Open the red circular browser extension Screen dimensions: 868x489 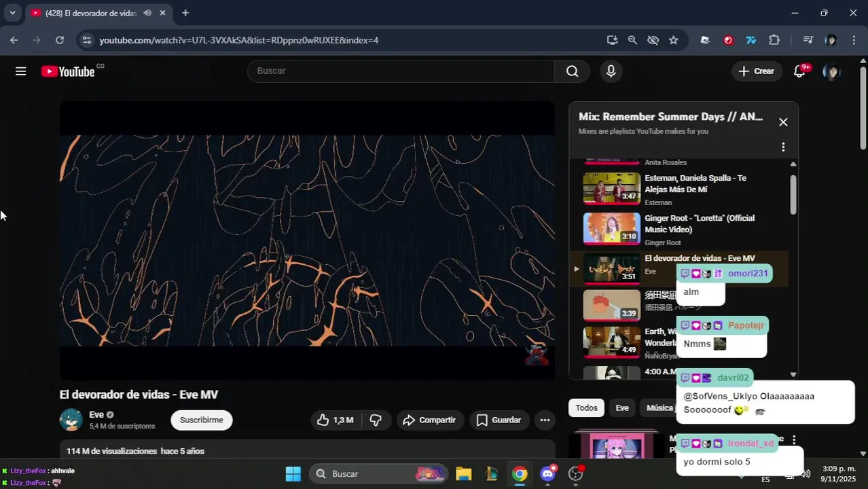tap(728, 40)
